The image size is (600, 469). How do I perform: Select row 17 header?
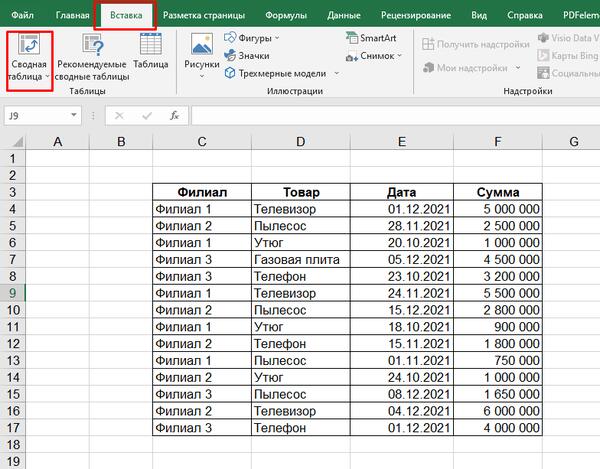click(13, 428)
